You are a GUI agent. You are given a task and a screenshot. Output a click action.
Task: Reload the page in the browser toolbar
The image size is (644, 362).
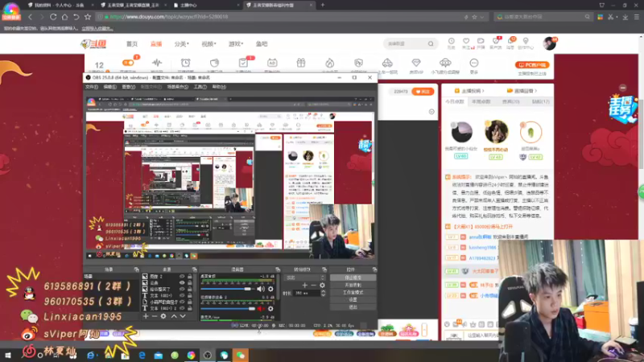(x=53, y=17)
